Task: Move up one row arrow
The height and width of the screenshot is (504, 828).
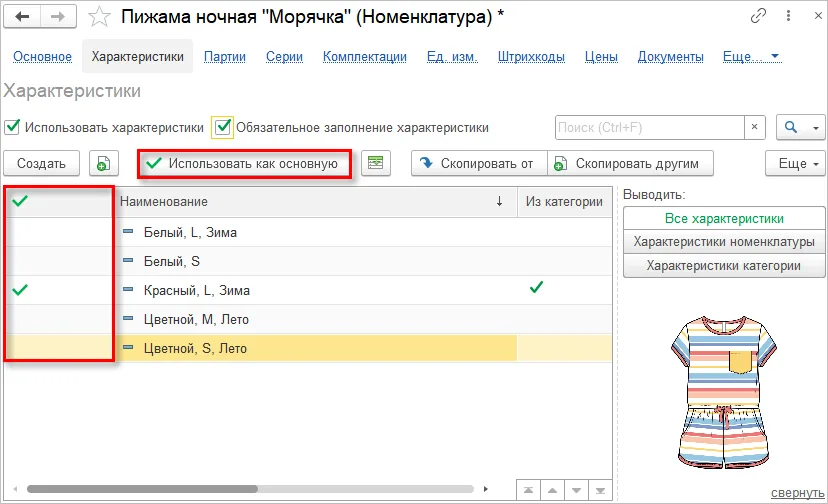Action: coord(552,490)
